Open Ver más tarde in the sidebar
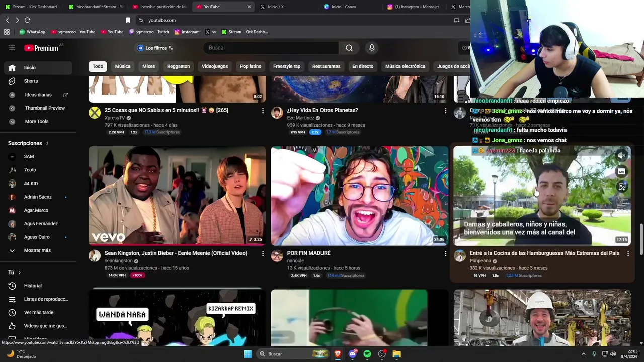This screenshot has height=362, width=644. [x=38, y=312]
